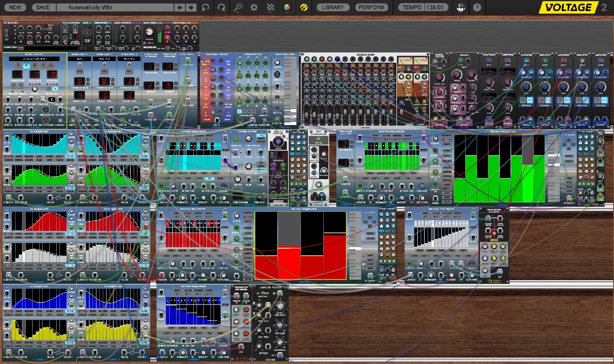The image size is (614, 364).
Task: Toggle the Song Control loop button
Action: [x=43, y=66]
